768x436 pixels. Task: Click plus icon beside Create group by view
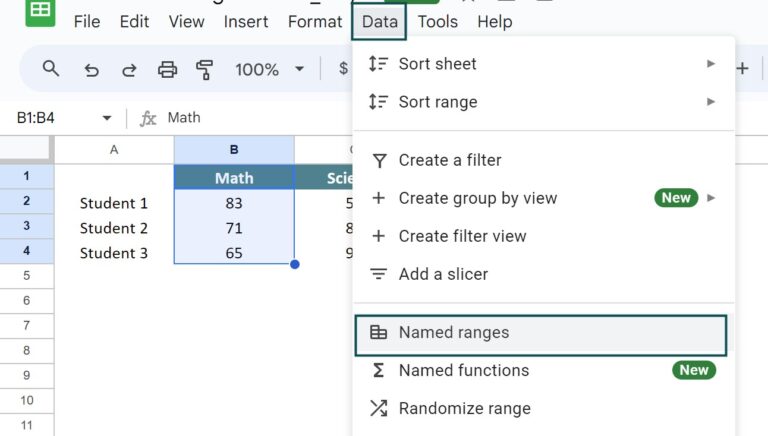378,198
